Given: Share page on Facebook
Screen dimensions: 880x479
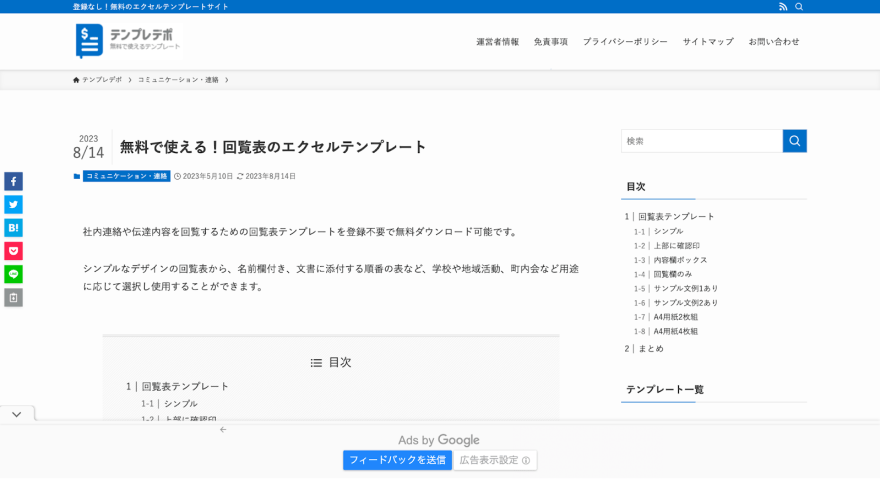Looking at the screenshot, I should [x=13, y=181].
